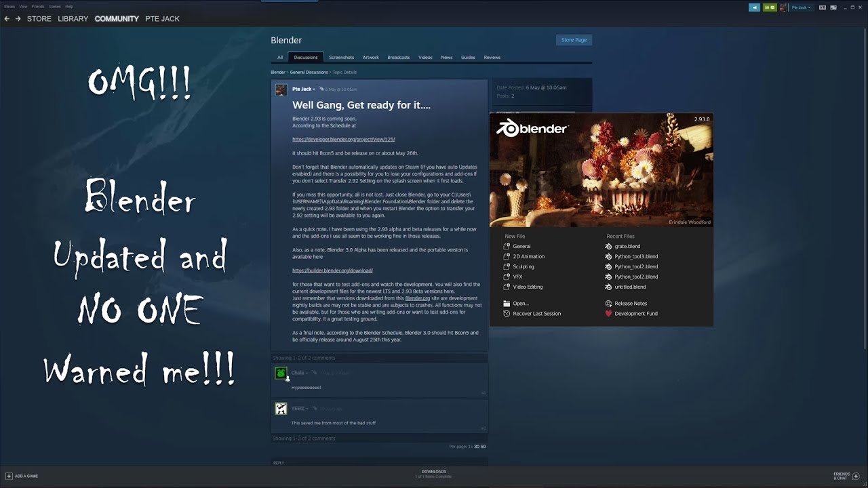
Task: Select the Artwork tab
Action: [371, 58]
